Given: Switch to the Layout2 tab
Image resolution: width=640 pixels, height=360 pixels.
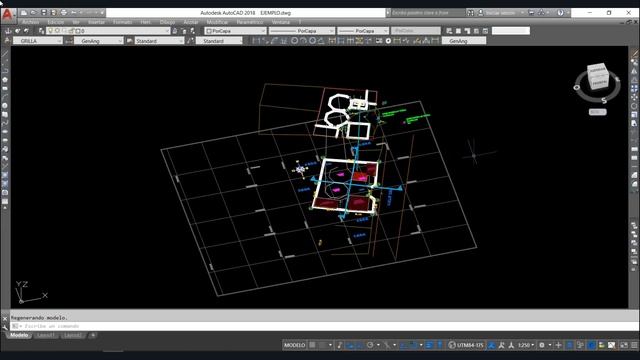Looking at the screenshot, I should 73,335.
